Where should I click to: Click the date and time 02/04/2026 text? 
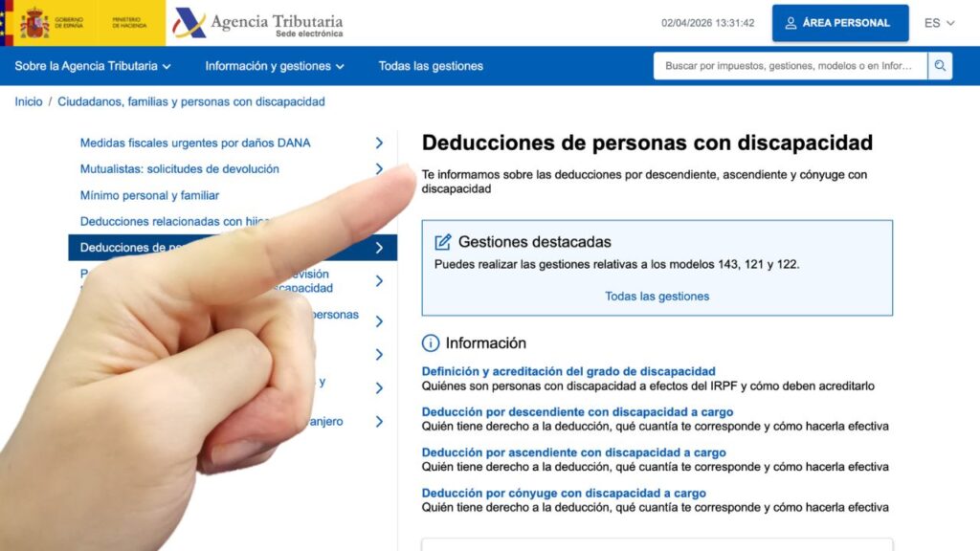(x=707, y=23)
